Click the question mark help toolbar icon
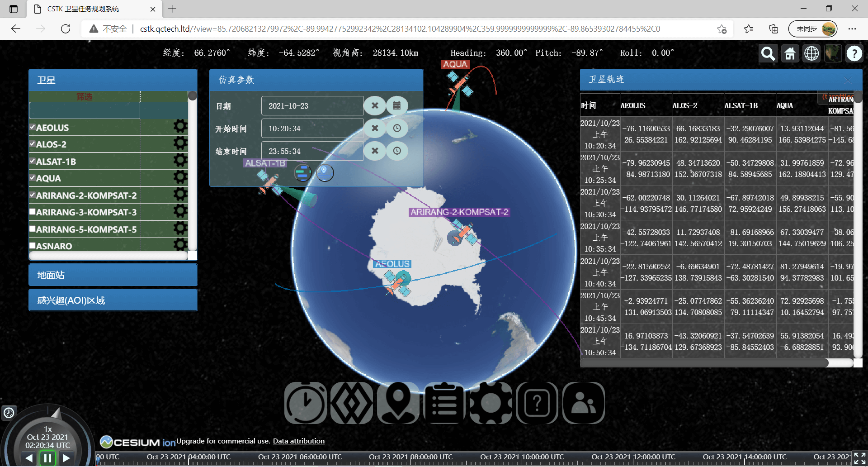Image resolution: width=868 pixels, height=467 pixels. [537, 403]
